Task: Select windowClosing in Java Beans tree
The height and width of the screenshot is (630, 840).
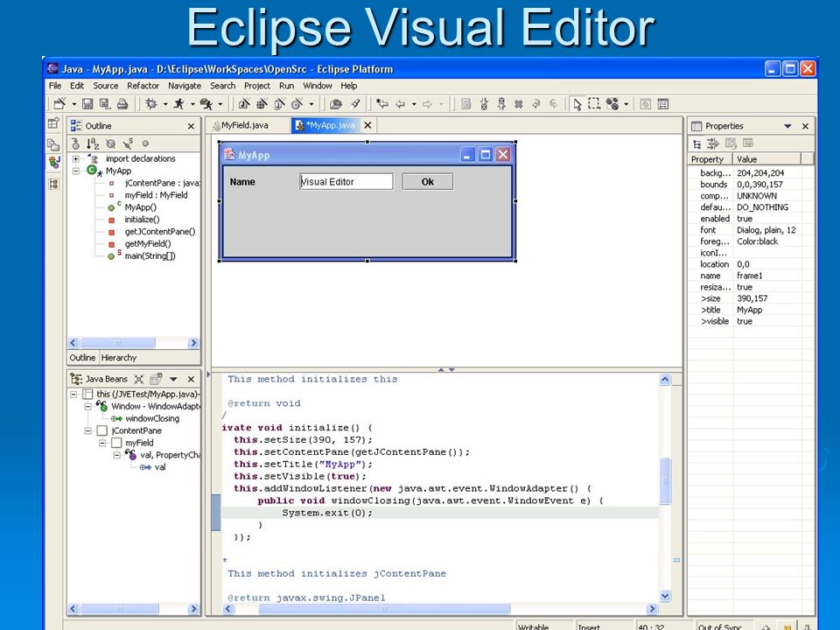Action: coord(152,419)
